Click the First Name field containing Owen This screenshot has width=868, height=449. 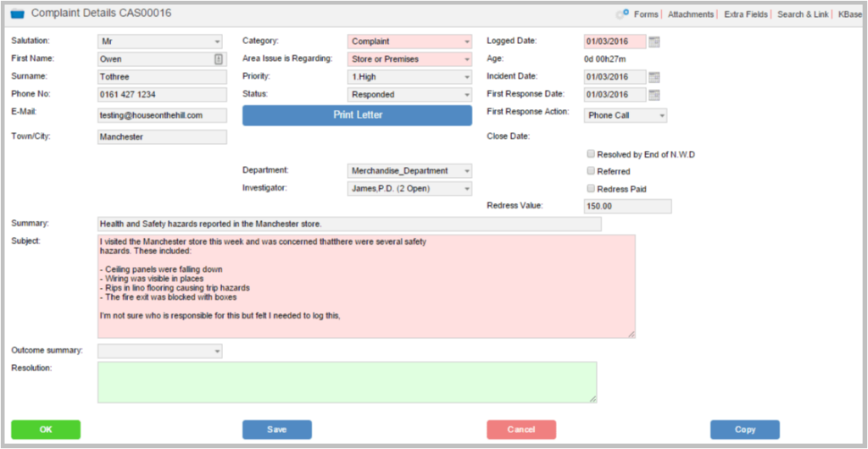pos(162,59)
